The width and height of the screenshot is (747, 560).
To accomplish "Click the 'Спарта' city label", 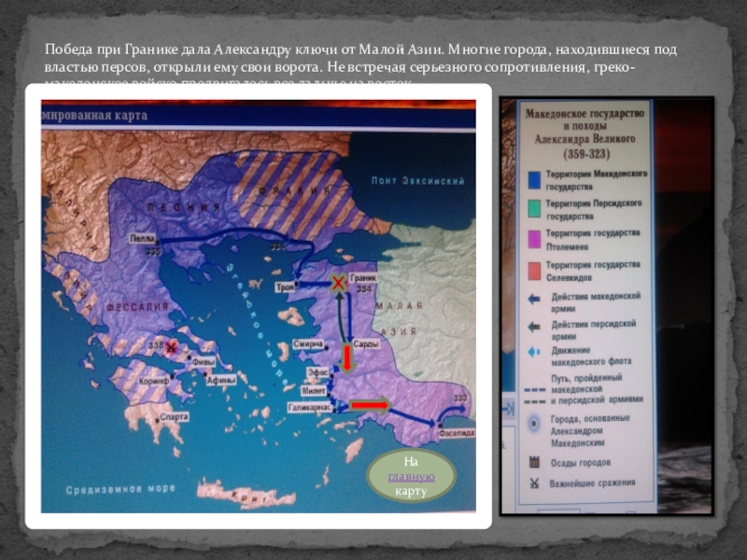I will [x=174, y=417].
